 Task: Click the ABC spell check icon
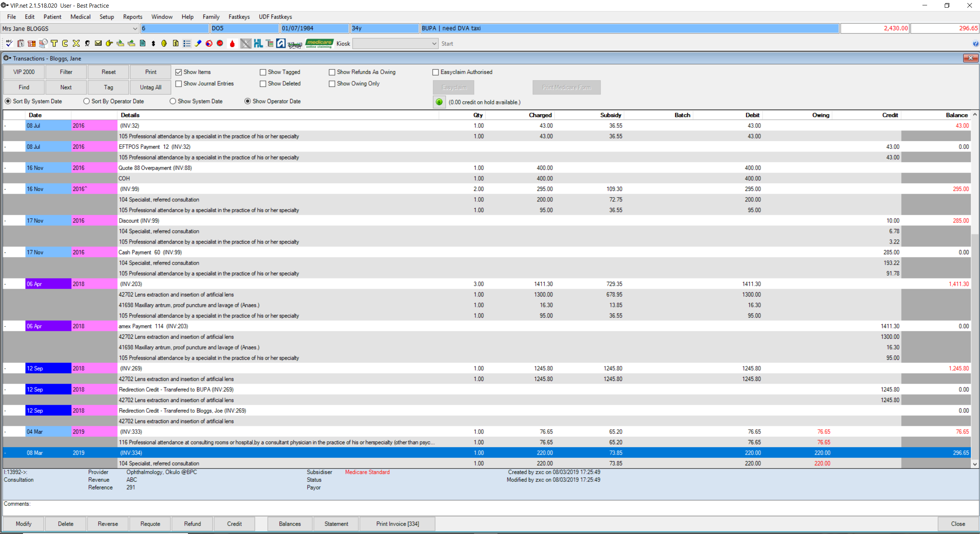(9, 43)
